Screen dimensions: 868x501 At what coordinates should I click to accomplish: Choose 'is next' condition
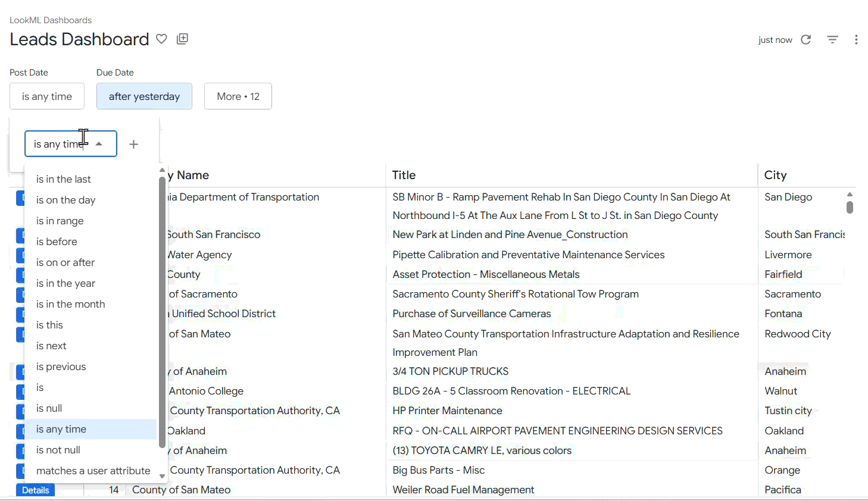90,346
